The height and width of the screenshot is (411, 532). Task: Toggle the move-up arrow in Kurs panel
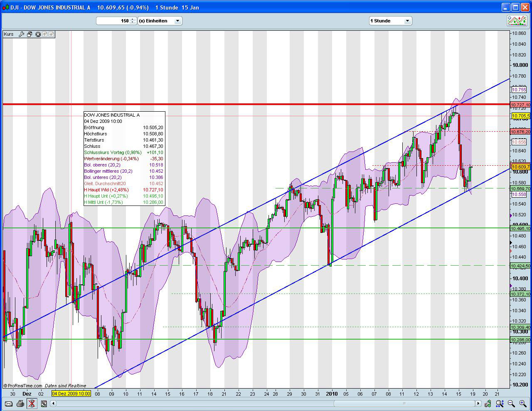45,34
